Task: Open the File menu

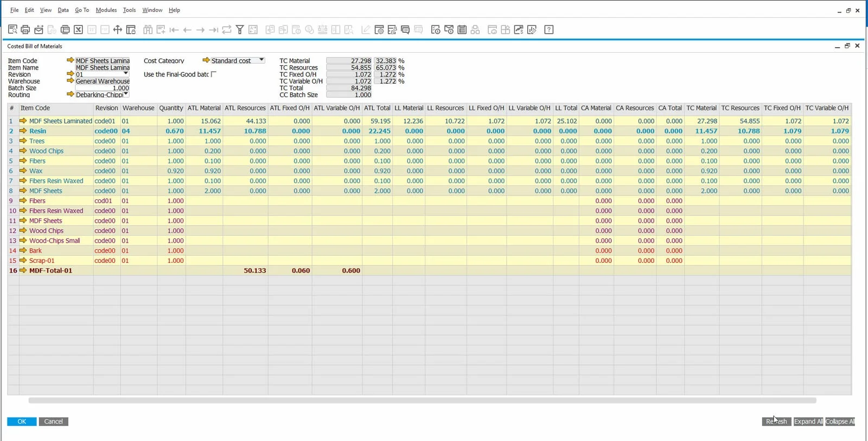Action: (x=14, y=10)
